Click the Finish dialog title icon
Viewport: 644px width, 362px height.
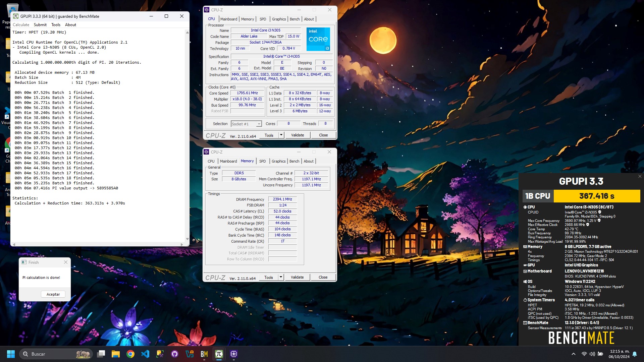24,262
